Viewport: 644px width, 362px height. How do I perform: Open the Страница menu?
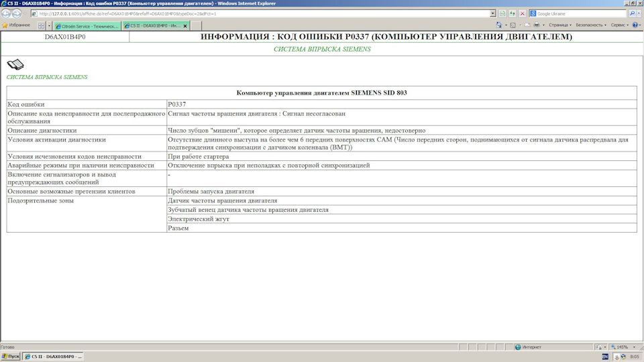point(559,25)
